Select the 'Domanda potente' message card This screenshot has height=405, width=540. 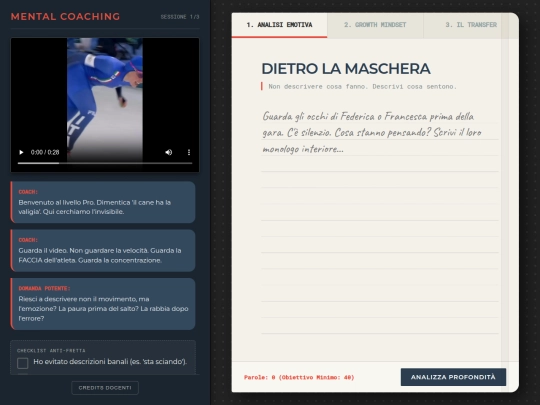[x=103, y=304]
